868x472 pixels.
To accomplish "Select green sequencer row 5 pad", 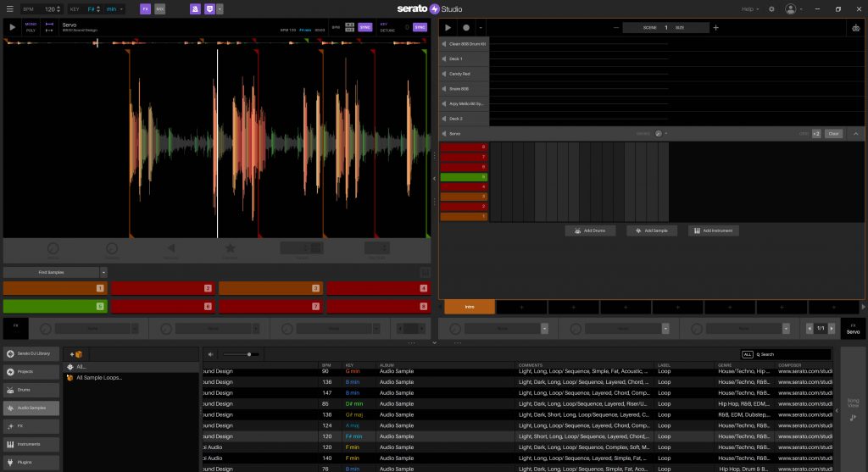I will coord(464,177).
